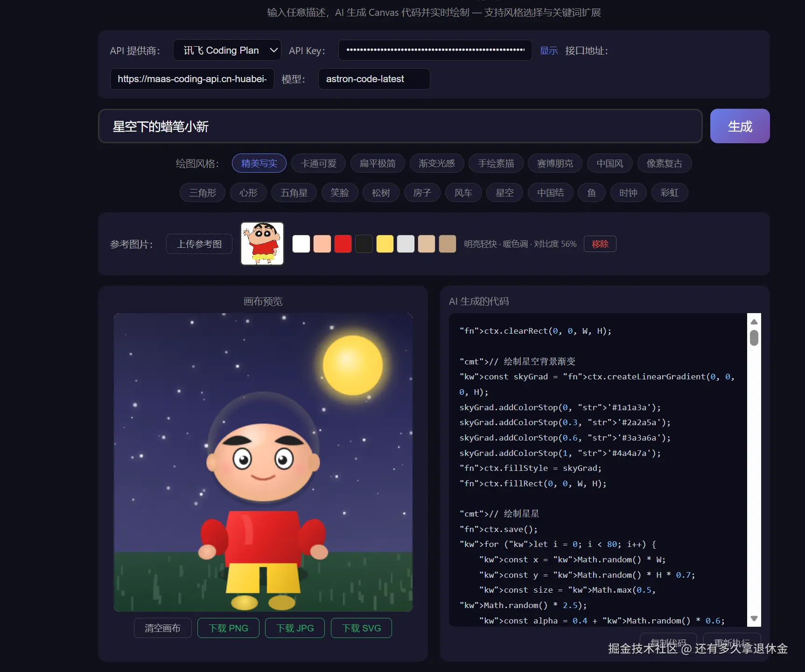Open the Crayon Shin-chan reference thumbnail
The height and width of the screenshot is (672, 805).
point(262,244)
